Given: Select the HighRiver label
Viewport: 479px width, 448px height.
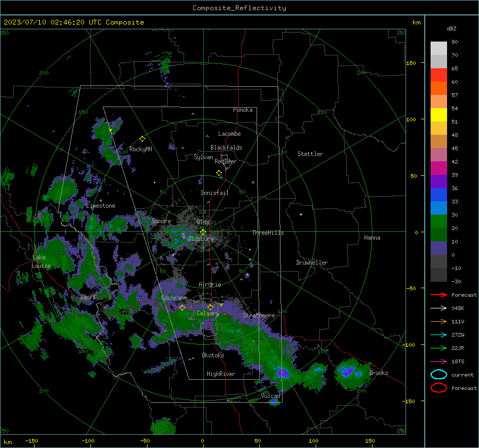Looking at the screenshot, I should pyautogui.click(x=221, y=374).
